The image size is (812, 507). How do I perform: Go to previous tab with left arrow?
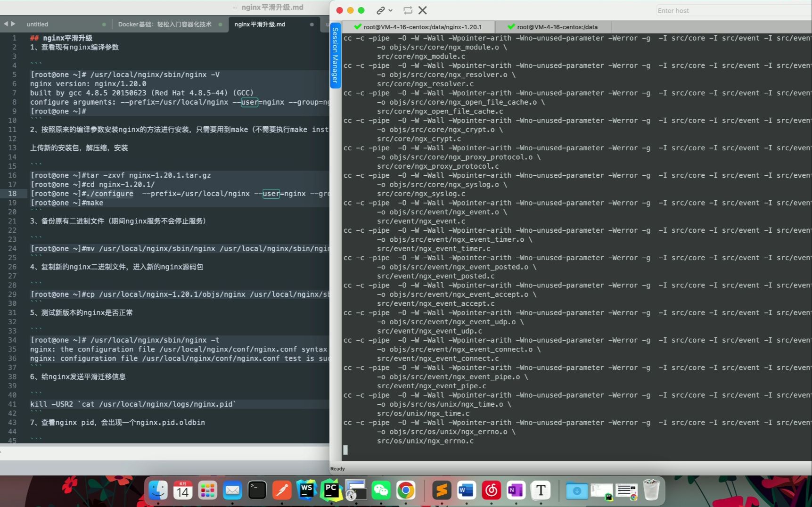6,24
